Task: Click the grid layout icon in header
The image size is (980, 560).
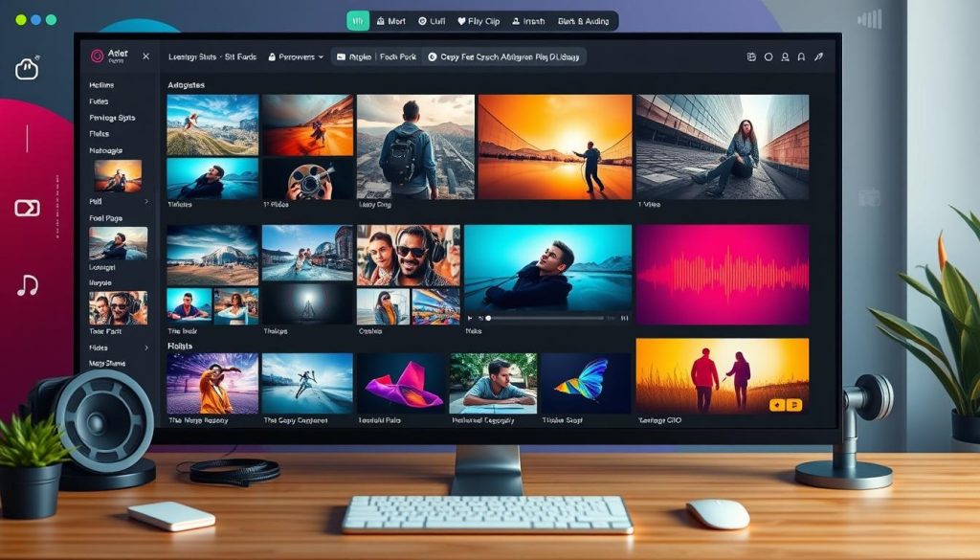Action: click(x=750, y=57)
